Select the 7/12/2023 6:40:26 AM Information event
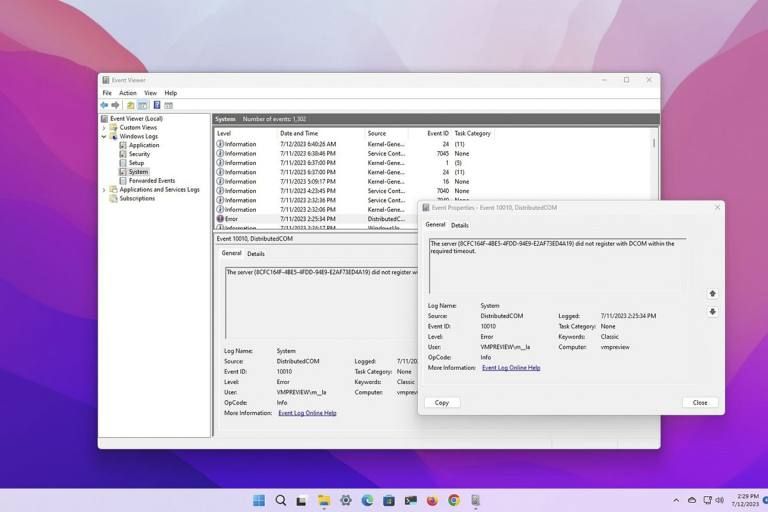 (x=434, y=144)
